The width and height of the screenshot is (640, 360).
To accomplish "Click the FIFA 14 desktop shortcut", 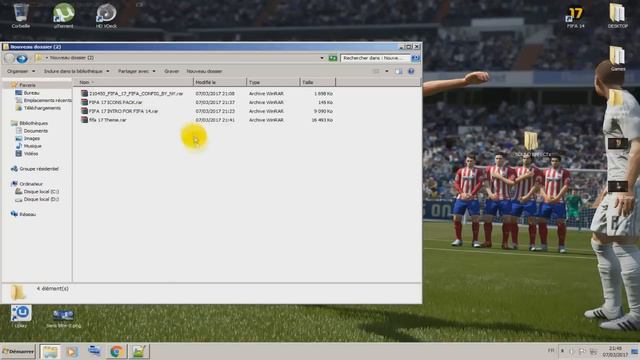I will (x=576, y=16).
